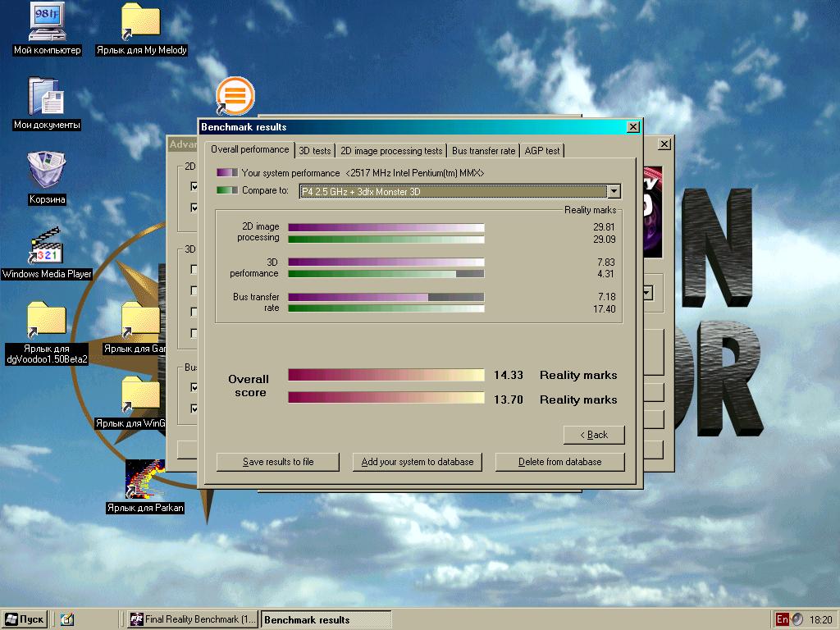Viewport: 840px width, 630px height.
Task: Toggle first 3D checkbox in background Advanced window
Action: pos(194,269)
